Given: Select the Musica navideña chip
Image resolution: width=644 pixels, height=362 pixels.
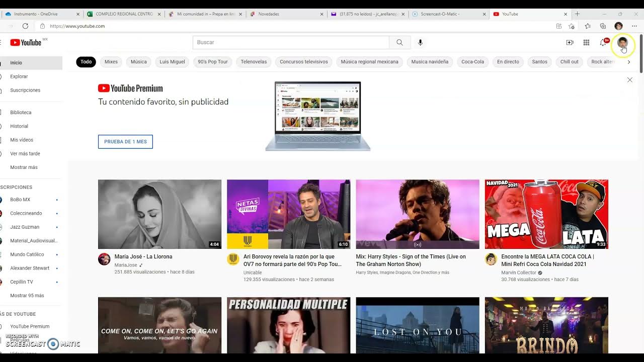Looking at the screenshot, I should pos(430,62).
